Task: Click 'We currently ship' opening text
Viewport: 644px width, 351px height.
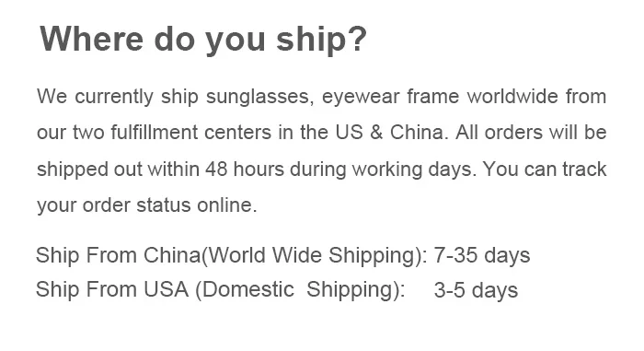Action: point(118,97)
